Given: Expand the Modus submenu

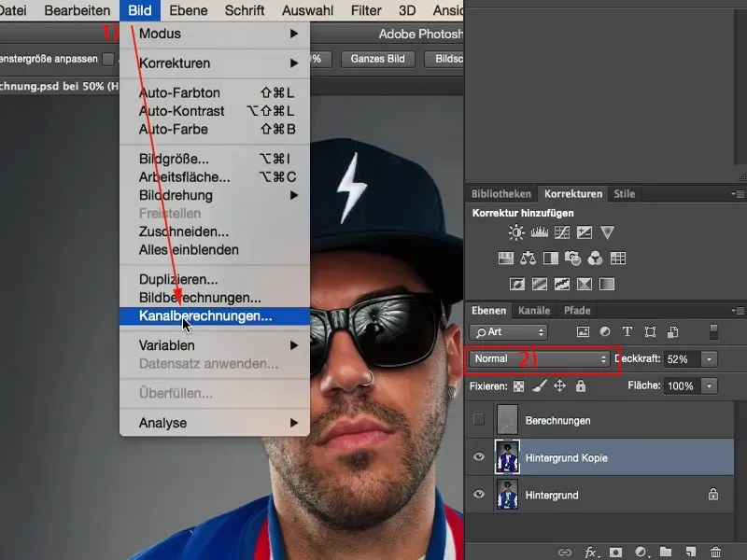Looking at the screenshot, I should coord(215,34).
